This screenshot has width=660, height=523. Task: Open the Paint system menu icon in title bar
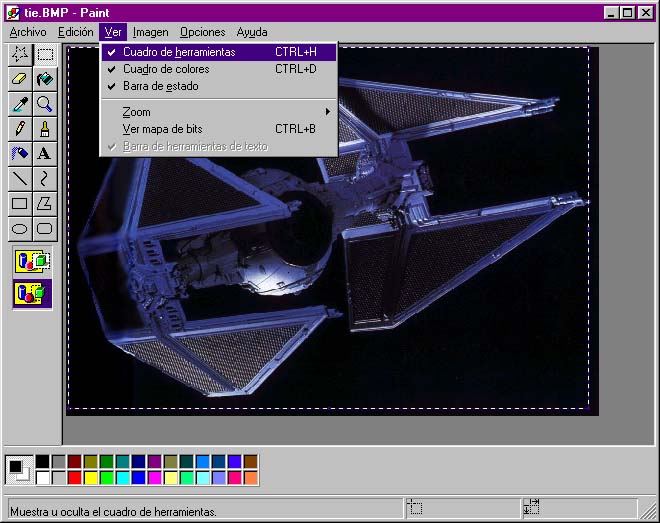(13, 13)
